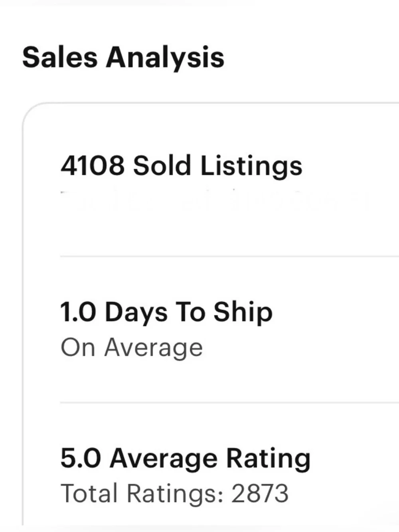The width and height of the screenshot is (399, 532).
Task: Click the Total Ratings: 2873 text
Action: [174, 493]
